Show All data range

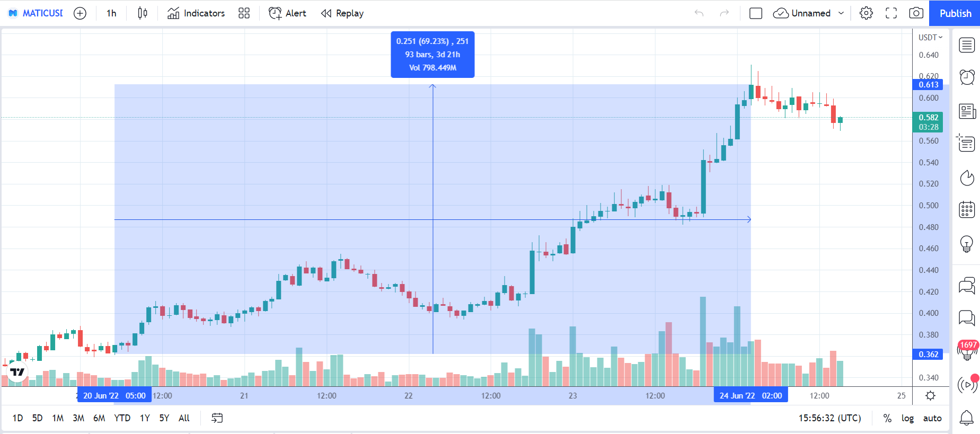point(184,418)
